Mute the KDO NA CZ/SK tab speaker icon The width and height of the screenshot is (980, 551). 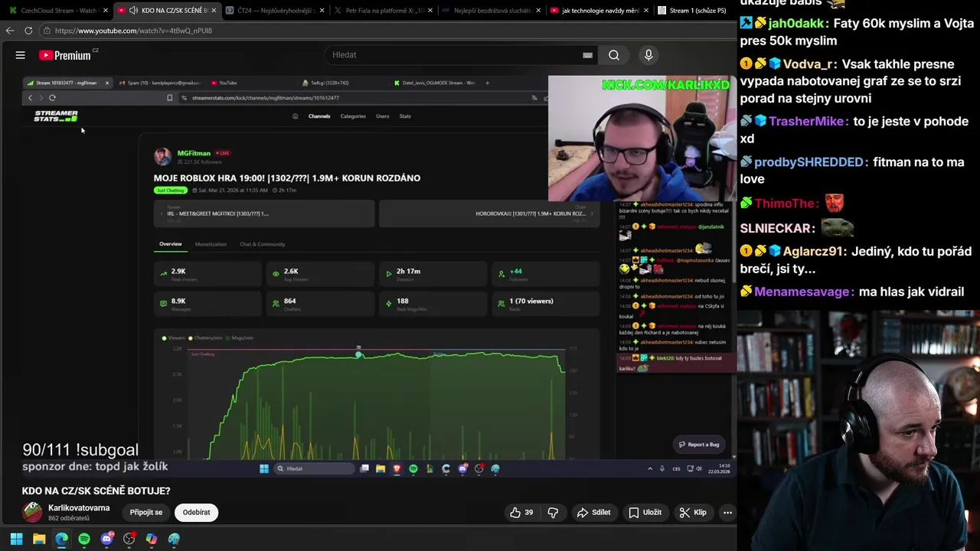click(134, 11)
